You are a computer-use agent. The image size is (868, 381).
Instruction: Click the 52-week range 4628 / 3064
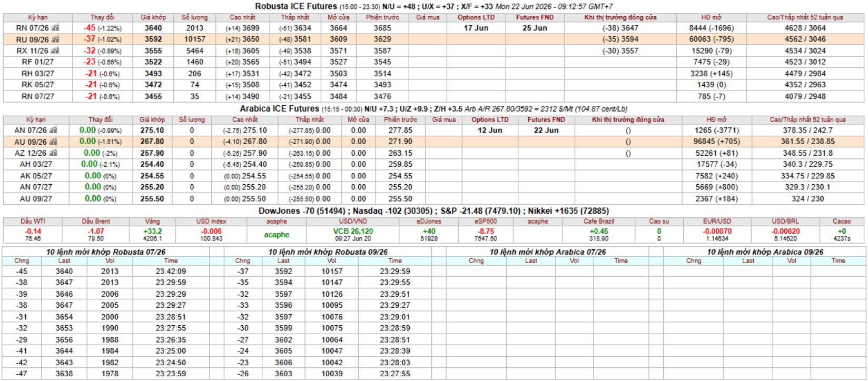click(805, 28)
